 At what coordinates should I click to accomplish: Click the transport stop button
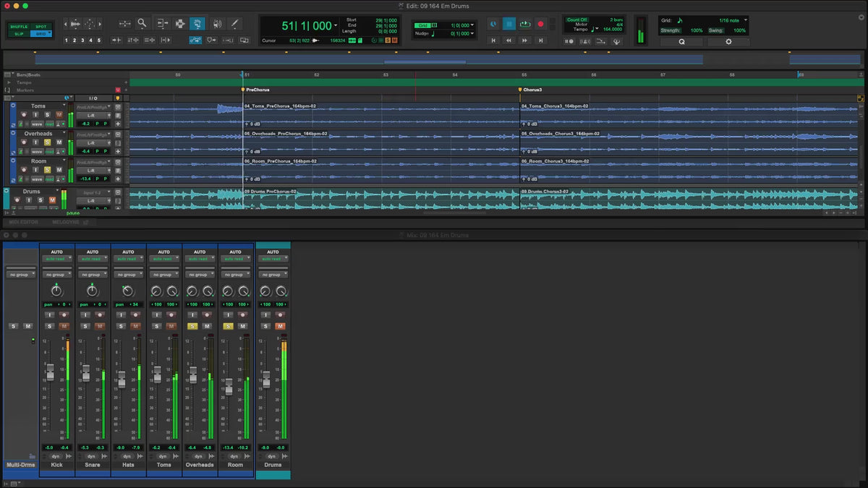509,24
